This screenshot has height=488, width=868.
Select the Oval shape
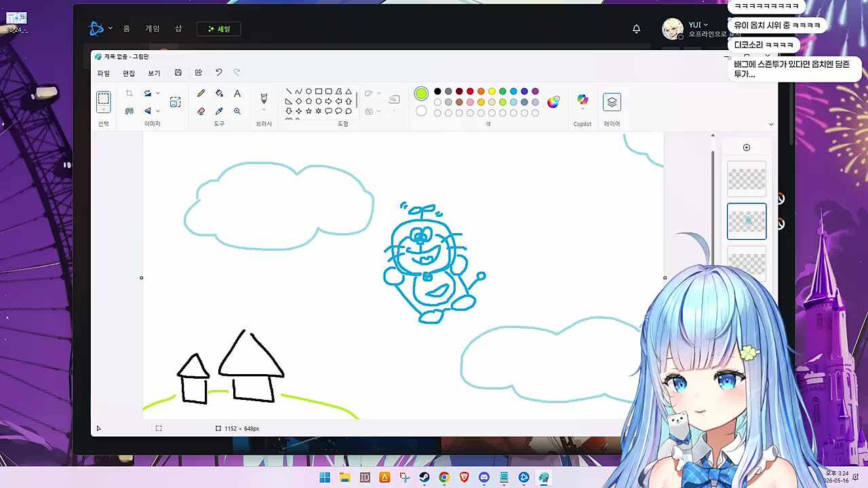[x=309, y=91]
